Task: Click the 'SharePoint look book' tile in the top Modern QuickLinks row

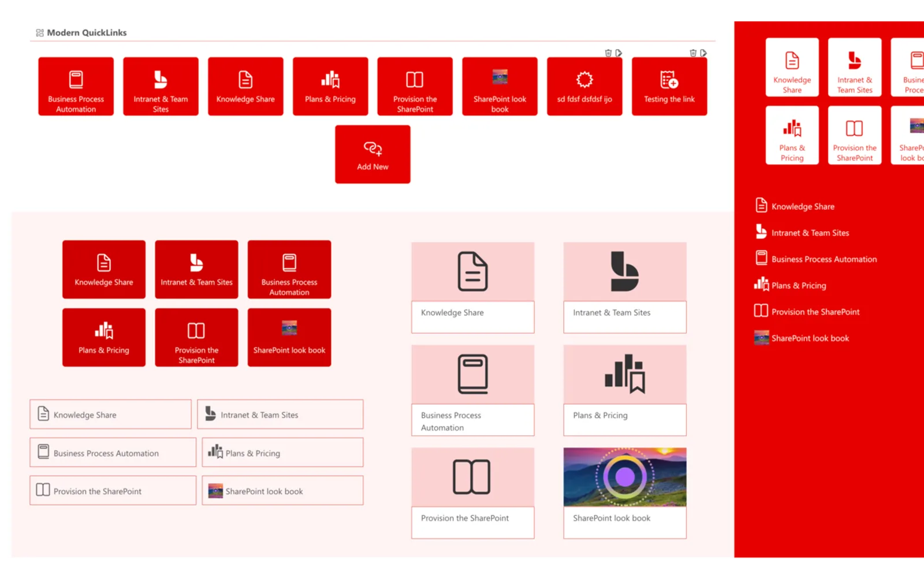Action: 500,86
